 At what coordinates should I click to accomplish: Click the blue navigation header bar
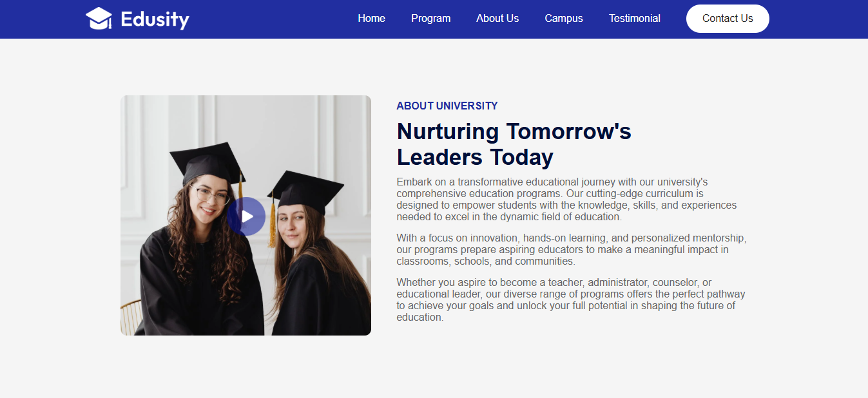tap(271, 19)
